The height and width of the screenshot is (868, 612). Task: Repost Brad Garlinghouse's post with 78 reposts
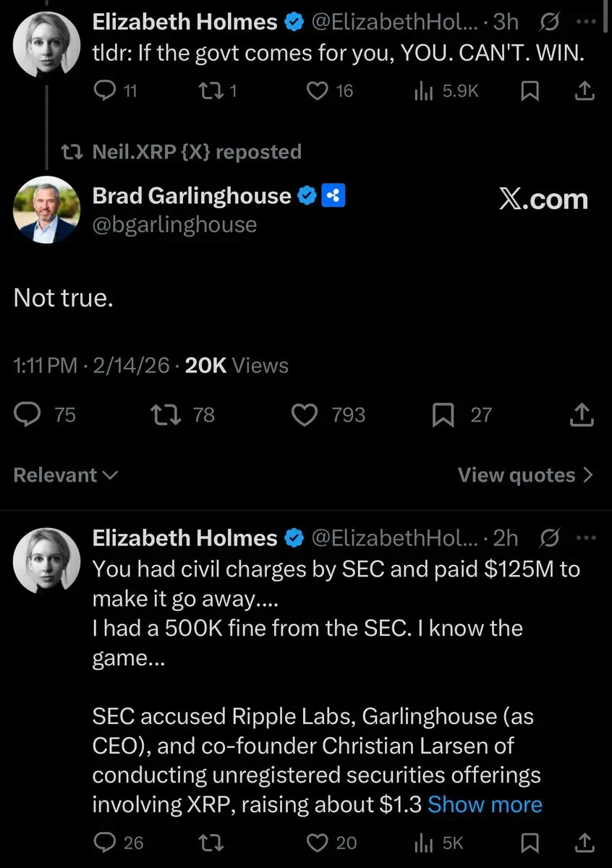(182, 414)
